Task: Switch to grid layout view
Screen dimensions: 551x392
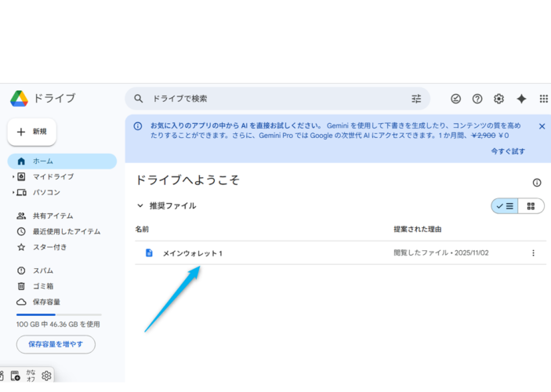Action: coord(531,206)
